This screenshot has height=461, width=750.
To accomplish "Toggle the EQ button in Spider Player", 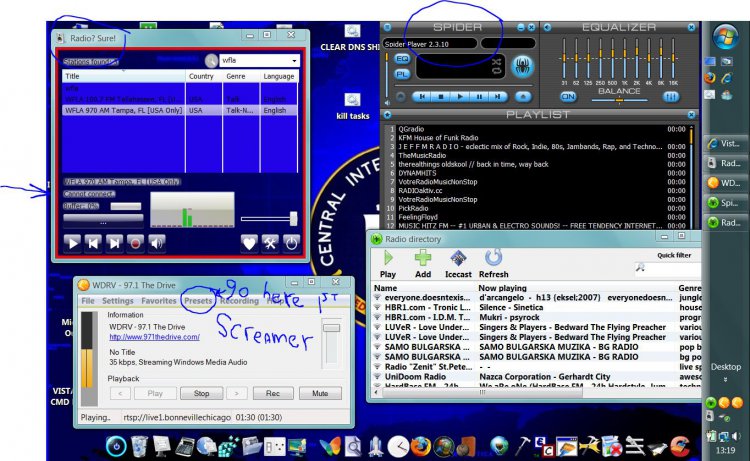I will (x=402, y=59).
